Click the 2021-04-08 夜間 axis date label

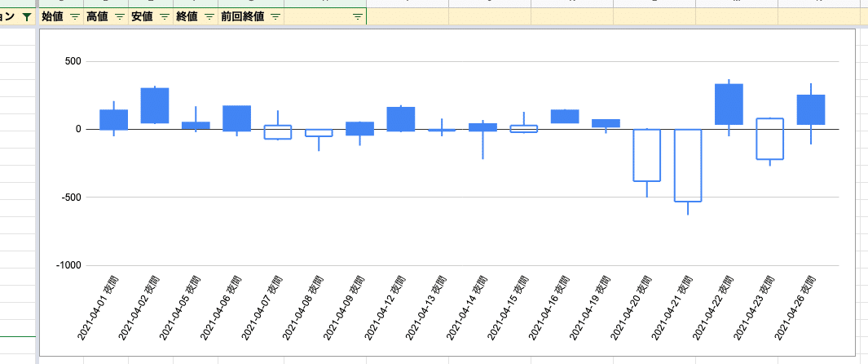click(303, 306)
